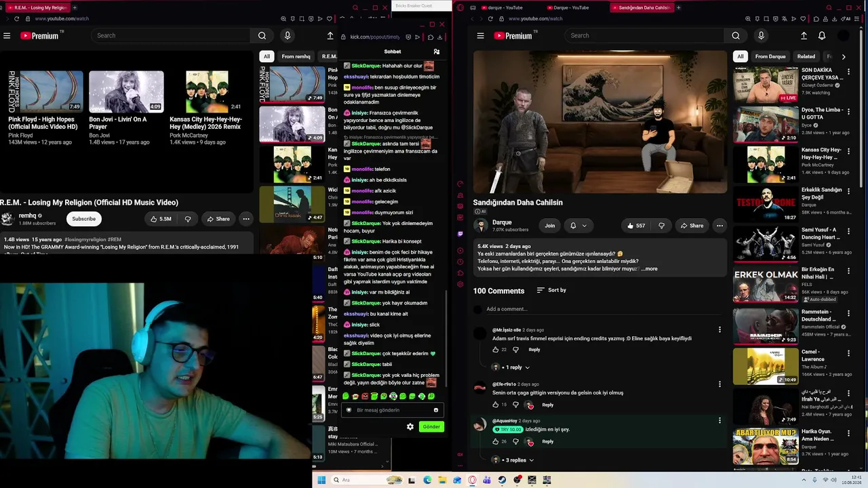
Task: Like the Sandığından Daha Cahilsin video (557)
Action: pyautogui.click(x=635, y=226)
